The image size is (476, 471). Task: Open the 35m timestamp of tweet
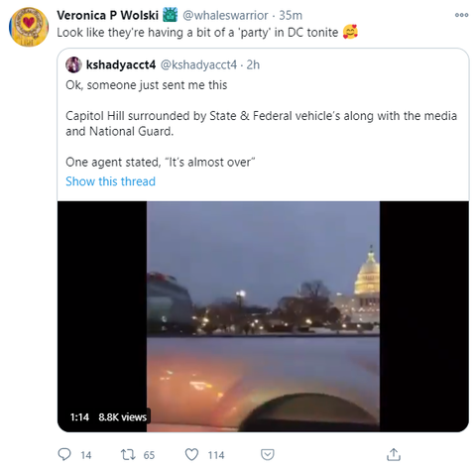pos(291,15)
